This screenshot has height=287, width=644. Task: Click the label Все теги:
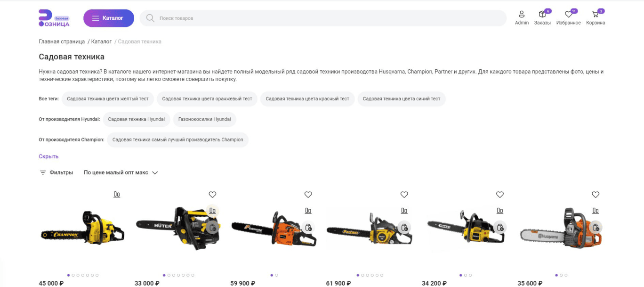(49, 99)
